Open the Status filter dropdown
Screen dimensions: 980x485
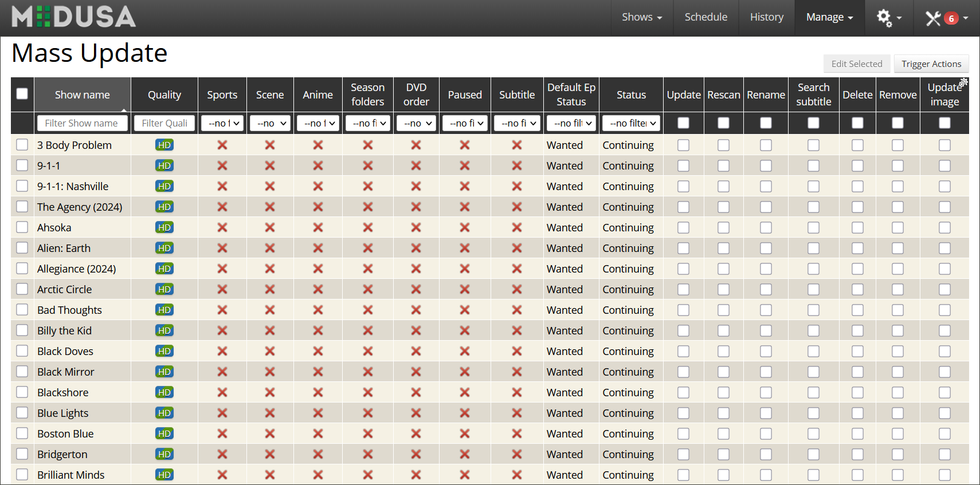pos(632,123)
